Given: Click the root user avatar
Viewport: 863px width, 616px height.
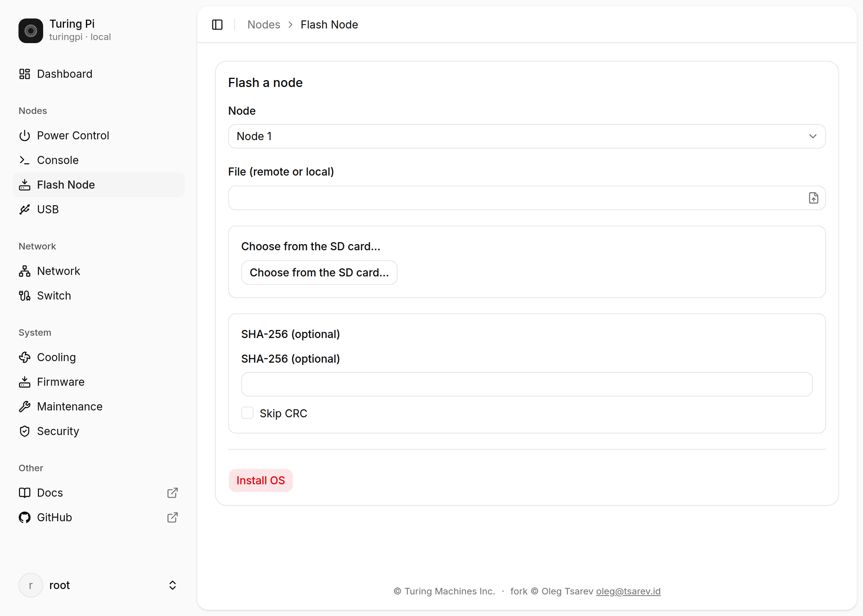Looking at the screenshot, I should (x=31, y=585).
